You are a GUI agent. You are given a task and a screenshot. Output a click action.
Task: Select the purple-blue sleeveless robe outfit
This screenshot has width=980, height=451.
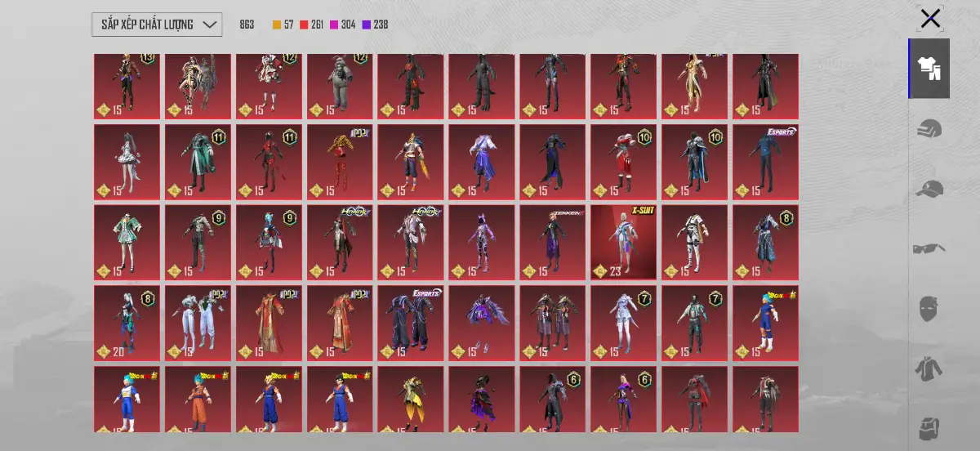[x=481, y=162]
